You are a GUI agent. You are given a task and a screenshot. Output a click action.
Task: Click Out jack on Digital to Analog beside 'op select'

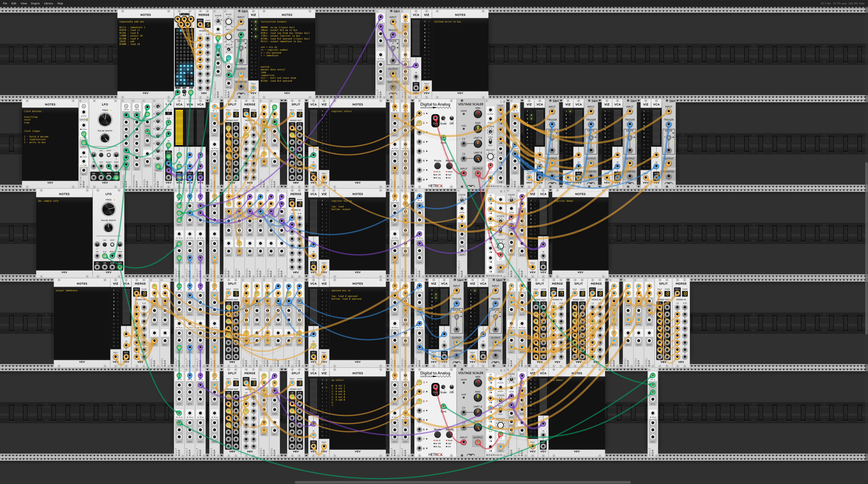[x=435, y=387]
